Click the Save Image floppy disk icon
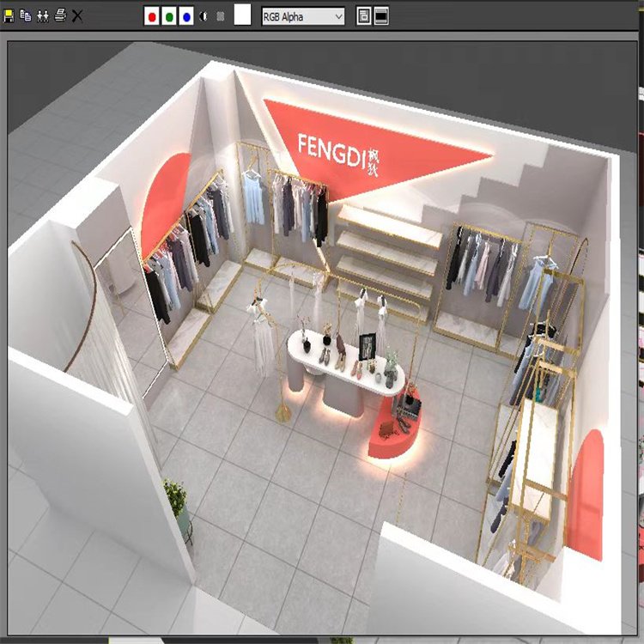644x644 pixels. coord(9,16)
